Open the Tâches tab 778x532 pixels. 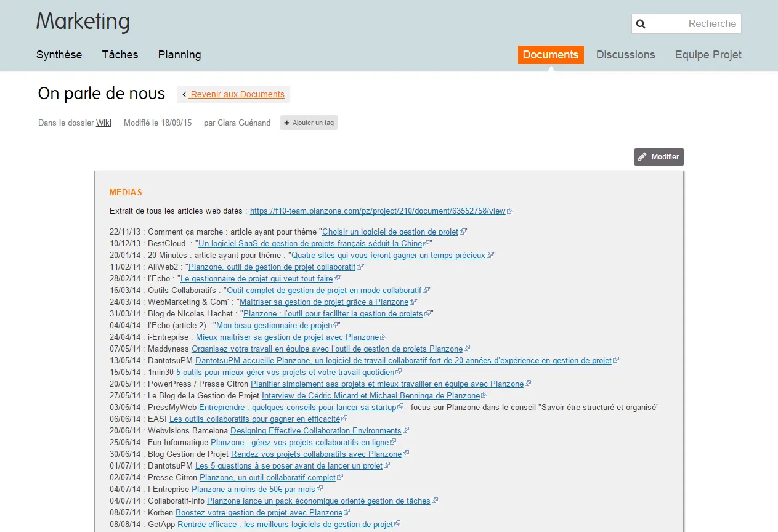(x=120, y=55)
